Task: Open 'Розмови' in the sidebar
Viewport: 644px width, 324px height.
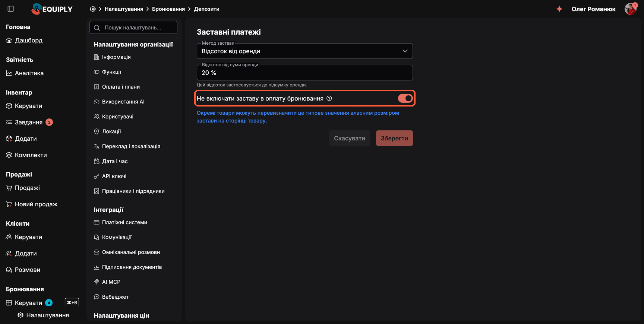Action: coord(23,270)
